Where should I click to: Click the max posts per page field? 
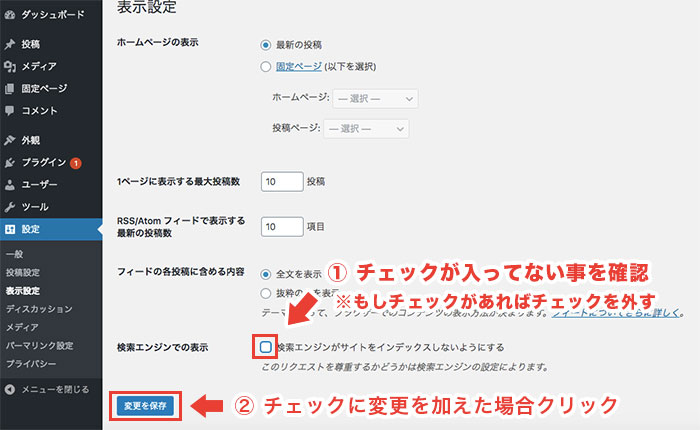tap(282, 182)
